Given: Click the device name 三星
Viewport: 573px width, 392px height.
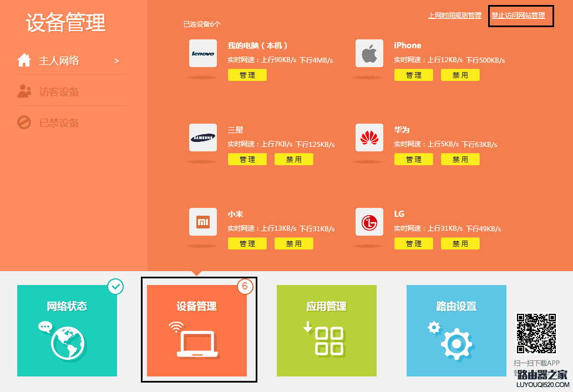Looking at the screenshot, I should (x=235, y=130).
